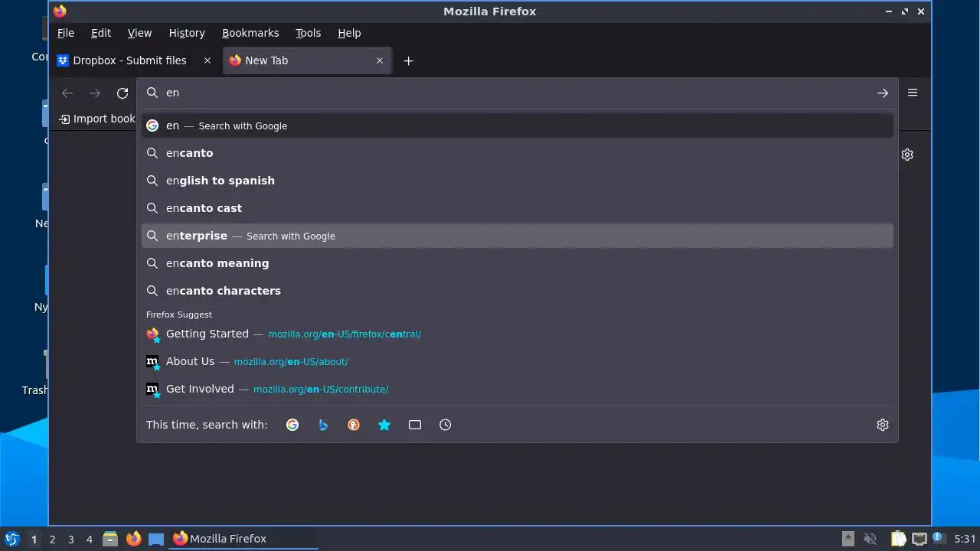The width and height of the screenshot is (980, 551).
Task: Select the DuckDuckGo one-off search icon
Action: pos(354,425)
